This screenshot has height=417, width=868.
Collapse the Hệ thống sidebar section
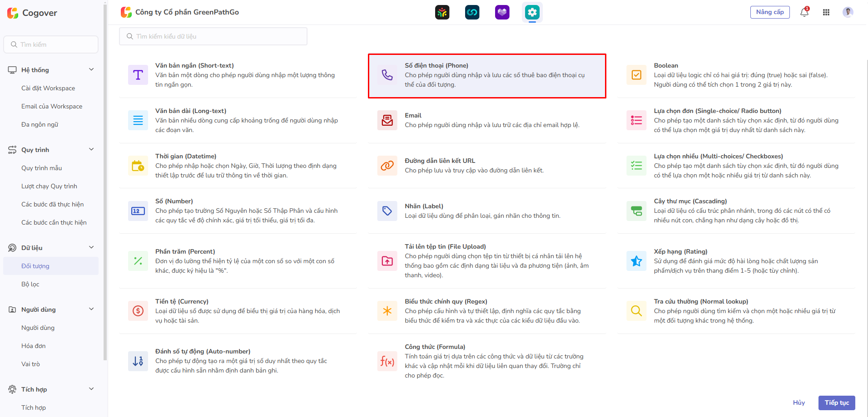[91, 69]
